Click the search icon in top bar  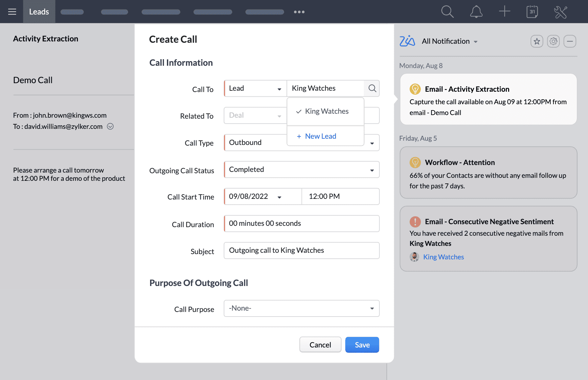click(x=447, y=12)
